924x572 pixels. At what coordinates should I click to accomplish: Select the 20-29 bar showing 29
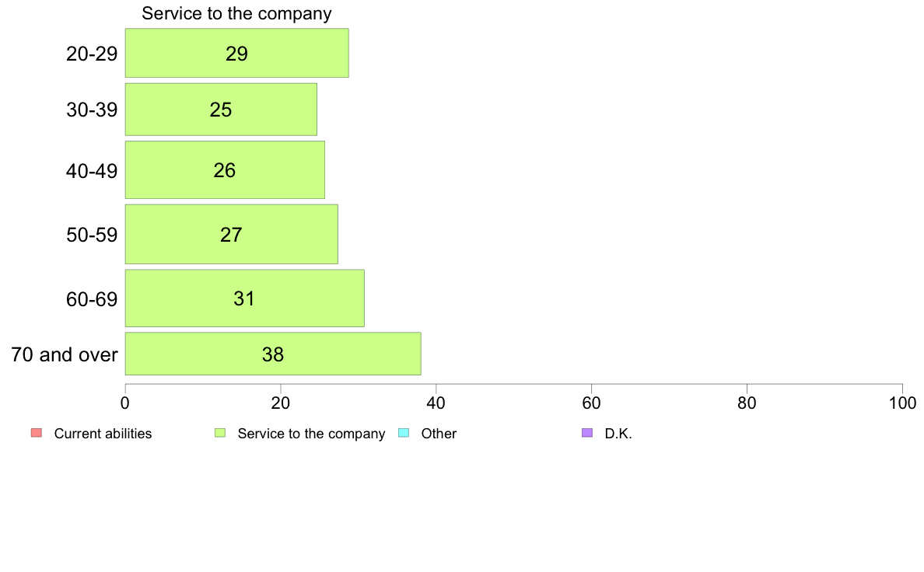coord(237,53)
